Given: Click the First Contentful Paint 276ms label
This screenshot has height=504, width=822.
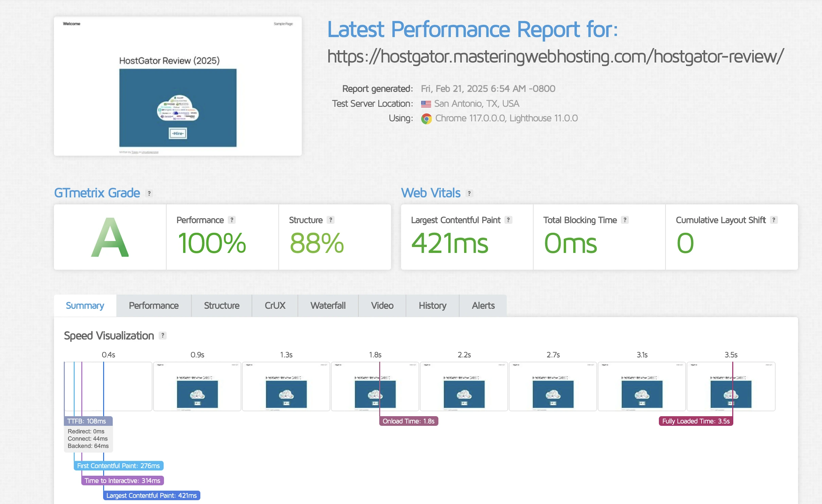Looking at the screenshot, I should coord(118,466).
